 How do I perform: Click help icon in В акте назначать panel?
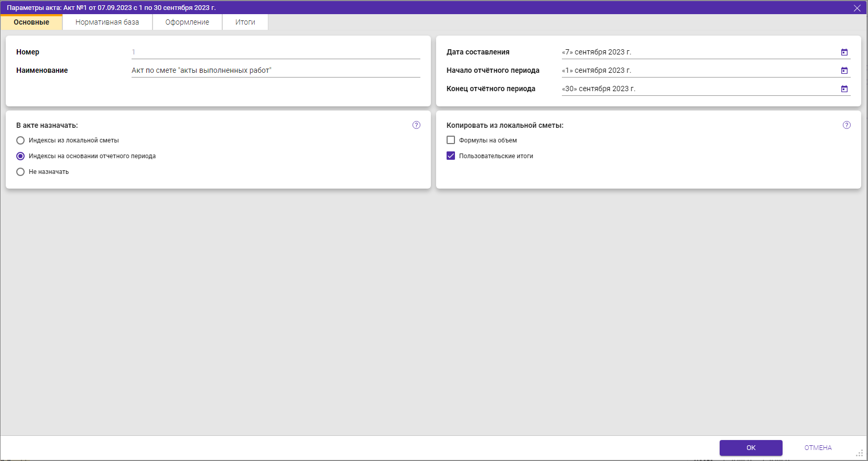tap(416, 125)
